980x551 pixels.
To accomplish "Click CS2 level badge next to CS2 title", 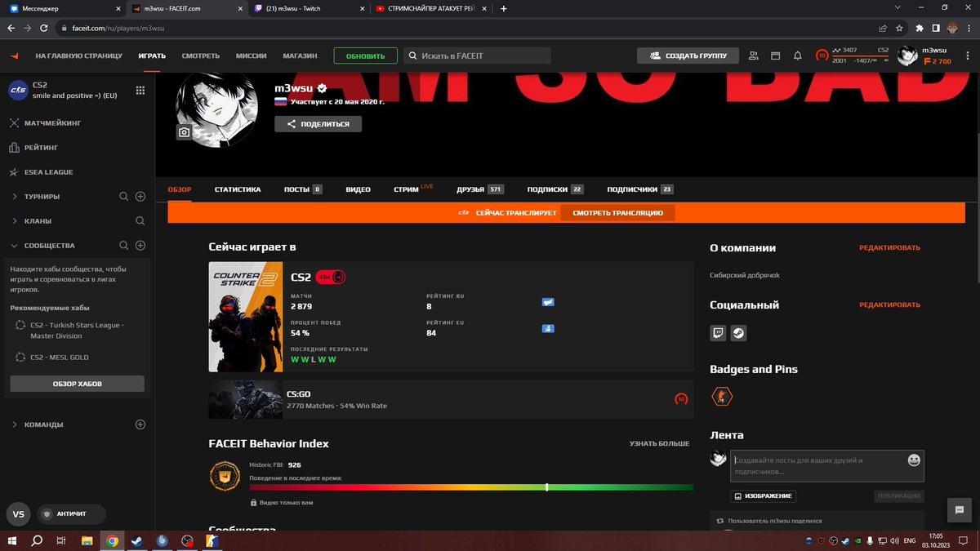I will pos(331,278).
